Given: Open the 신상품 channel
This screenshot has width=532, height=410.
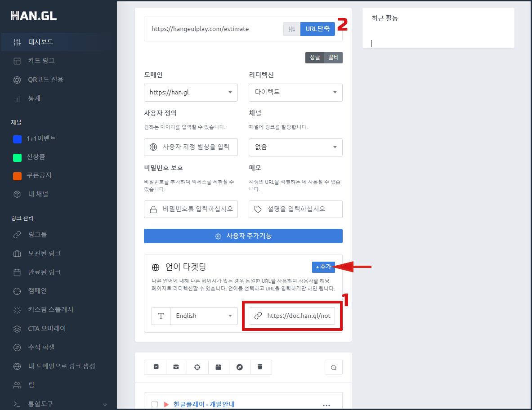Looking at the screenshot, I should coord(36,157).
